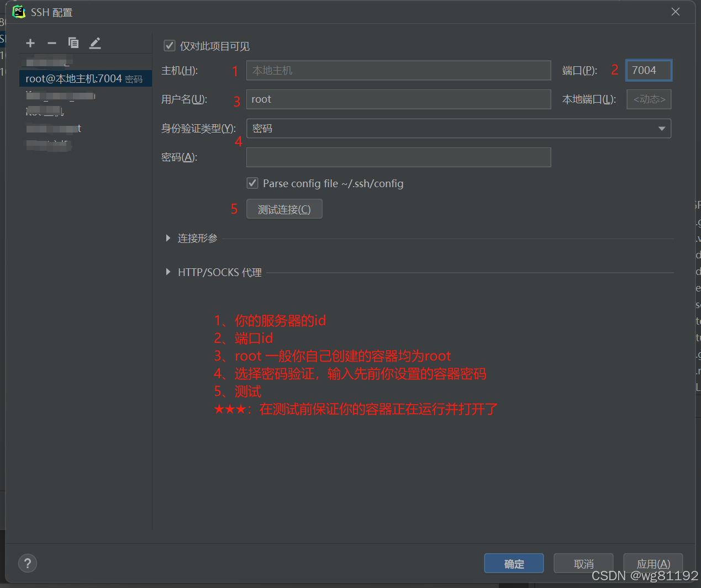Click the PyCharm logo in the title bar
701x588 pixels.
click(18, 11)
